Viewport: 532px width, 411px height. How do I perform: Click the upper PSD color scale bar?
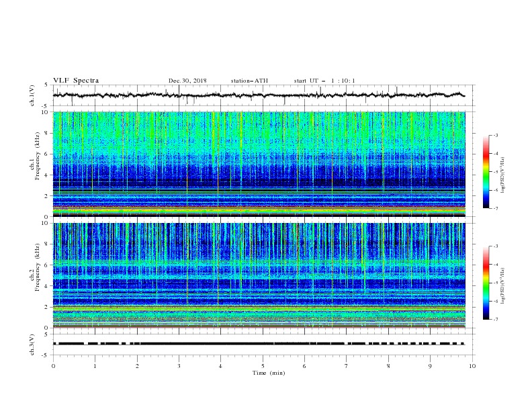pos(486,172)
